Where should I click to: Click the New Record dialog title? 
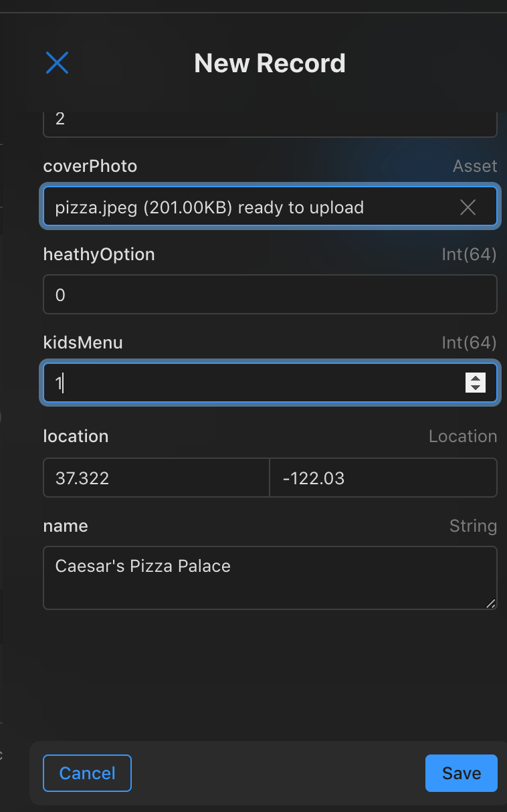pos(270,63)
